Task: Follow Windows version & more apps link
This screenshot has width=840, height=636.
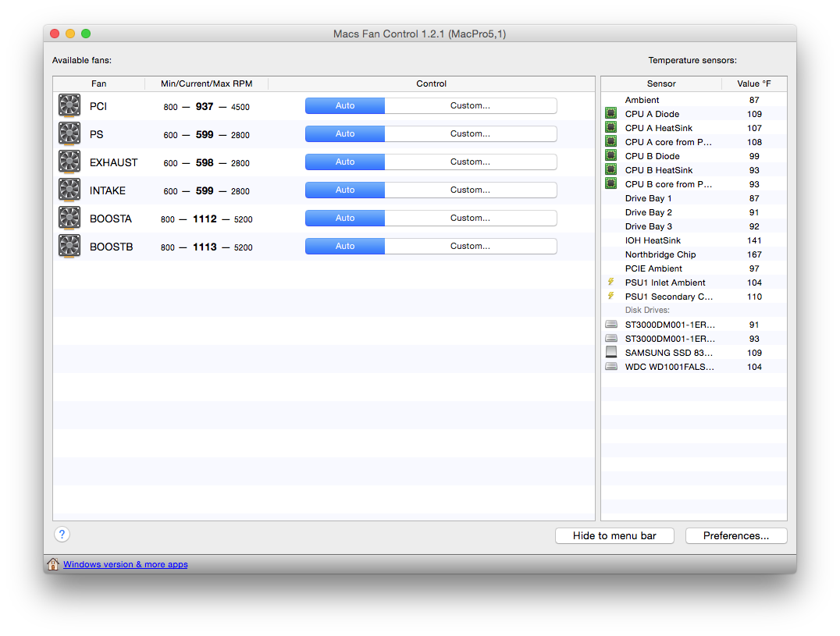Action: pos(126,564)
